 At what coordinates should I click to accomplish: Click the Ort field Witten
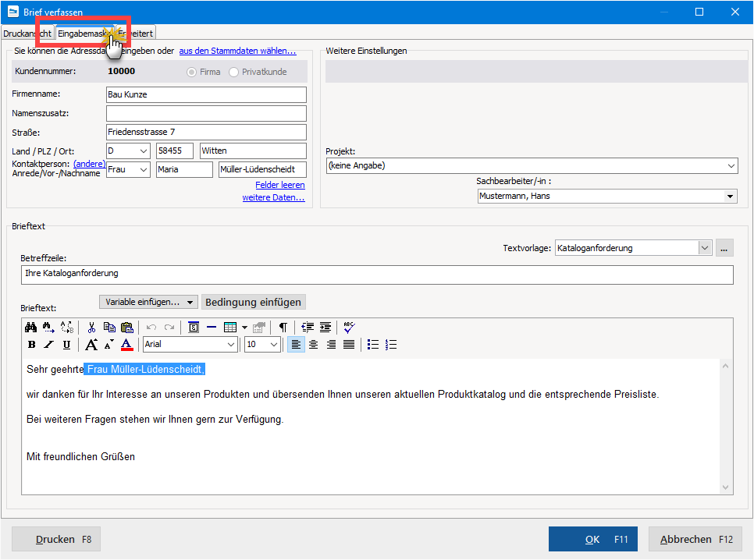pyautogui.click(x=253, y=151)
